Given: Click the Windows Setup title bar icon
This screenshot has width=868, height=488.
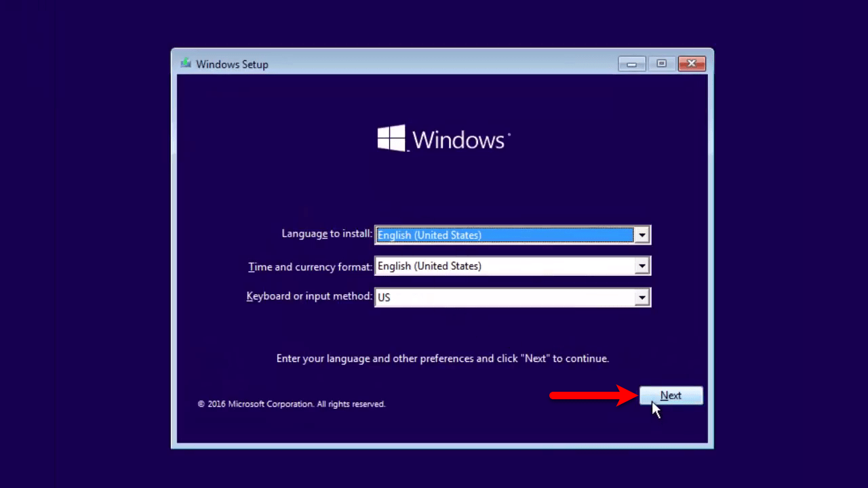Looking at the screenshot, I should tap(186, 64).
